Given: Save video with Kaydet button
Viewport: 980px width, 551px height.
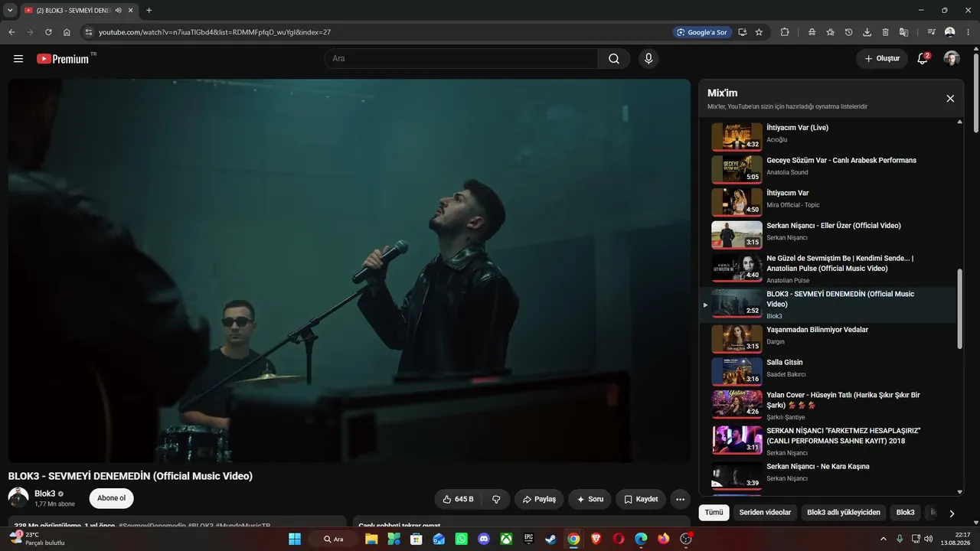Looking at the screenshot, I should coord(641,499).
